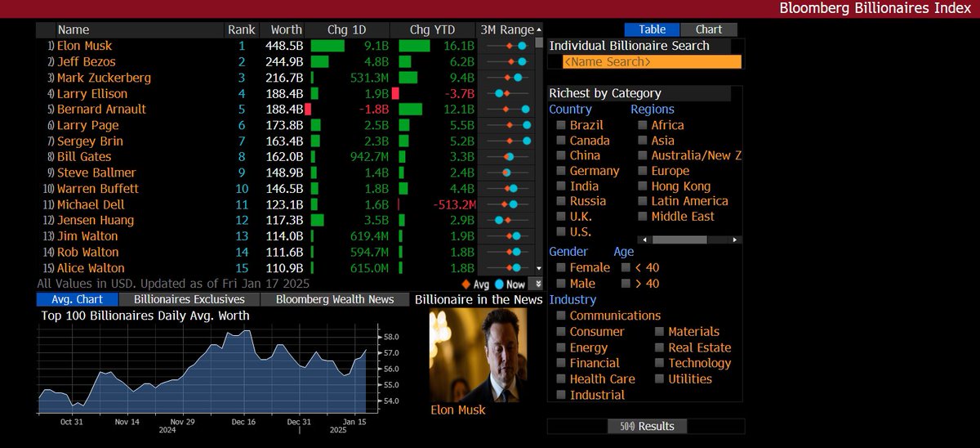
Task: Check the Communications industry checkbox
Action: (x=561, y=316)
